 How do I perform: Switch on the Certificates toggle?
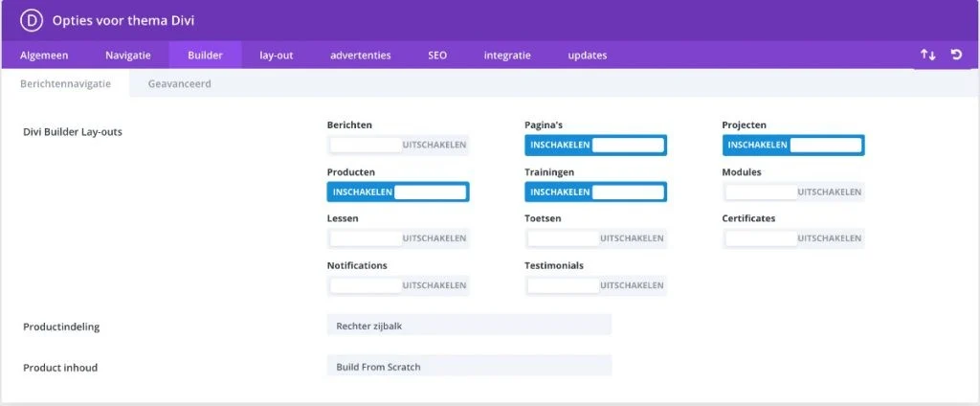pos(792,238)
